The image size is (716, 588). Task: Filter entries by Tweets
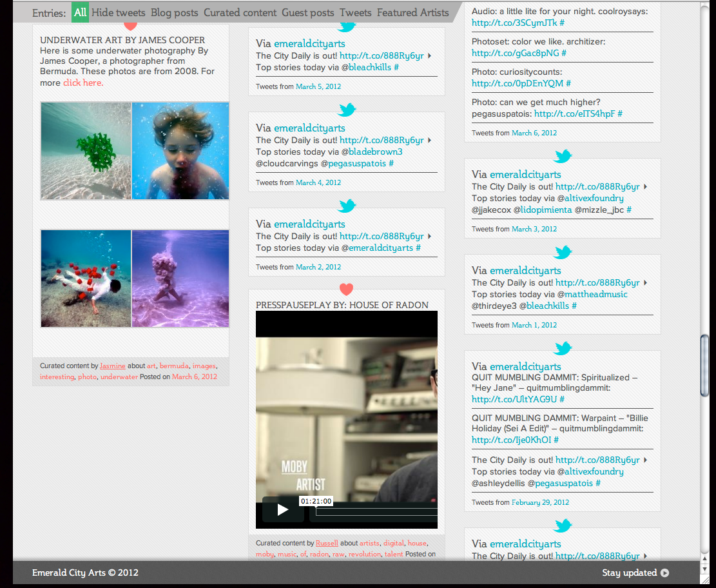point(355,13)
